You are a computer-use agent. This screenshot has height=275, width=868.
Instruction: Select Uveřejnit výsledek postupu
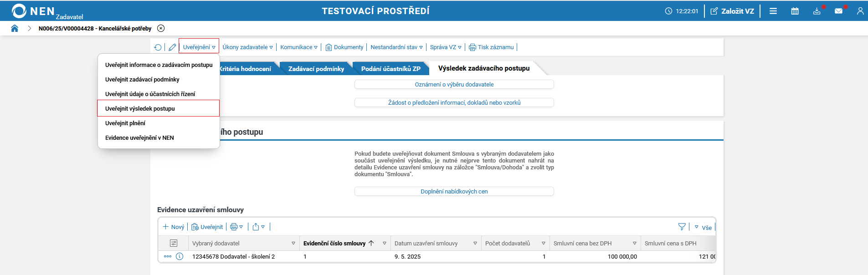pyautogui.click(x=159, y=108)
